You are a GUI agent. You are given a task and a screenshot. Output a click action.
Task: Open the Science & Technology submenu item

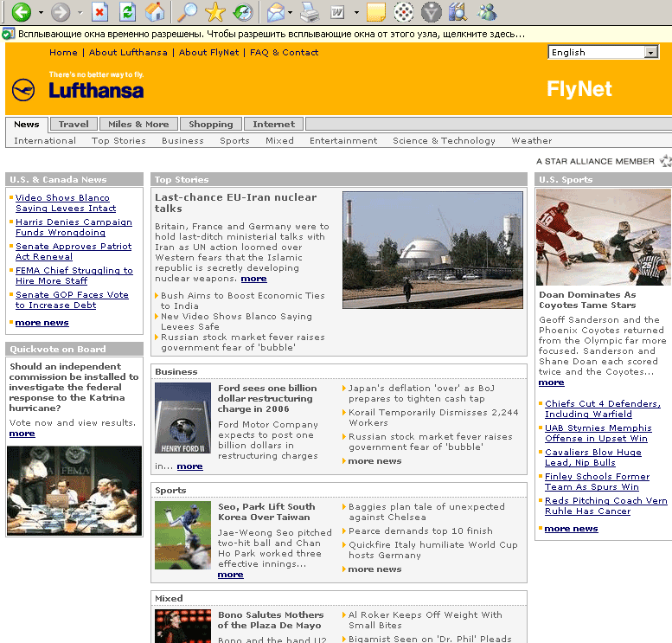point(444,141)
